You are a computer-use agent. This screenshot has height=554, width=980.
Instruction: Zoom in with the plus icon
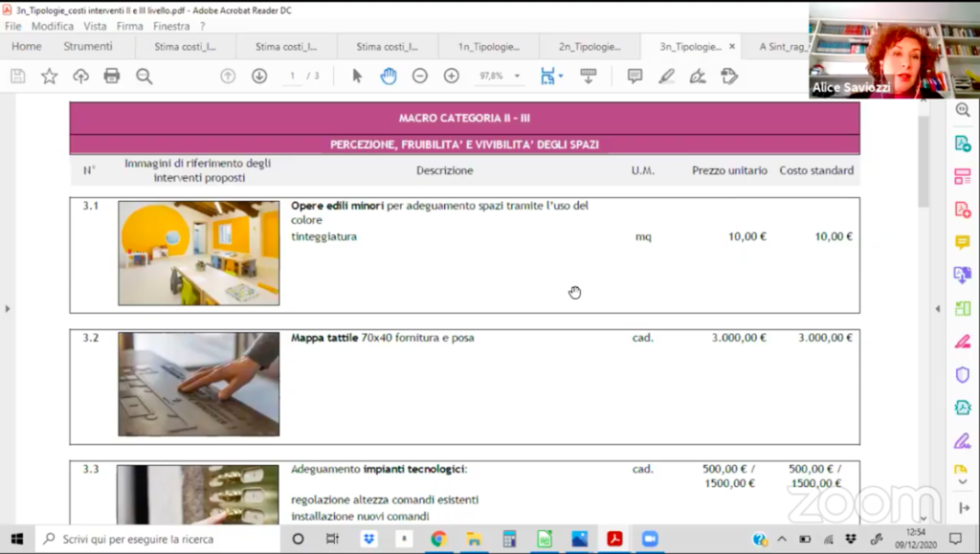coord(451,77)
